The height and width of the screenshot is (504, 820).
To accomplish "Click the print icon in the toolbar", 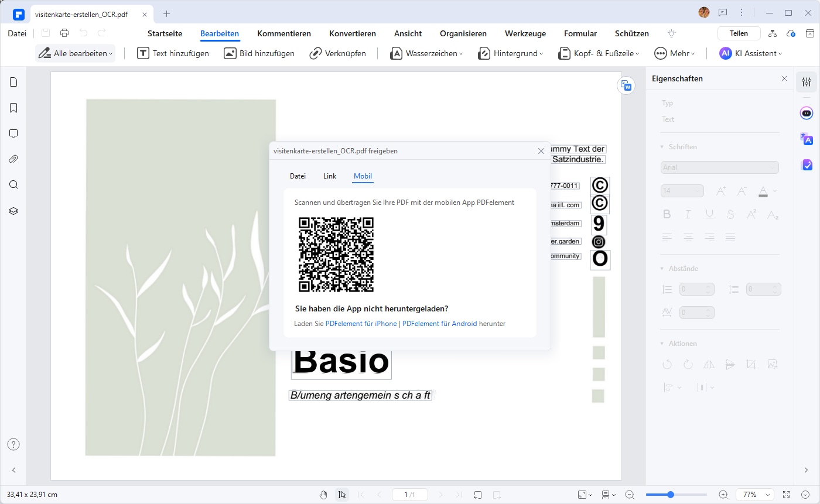I will (64, 33).
